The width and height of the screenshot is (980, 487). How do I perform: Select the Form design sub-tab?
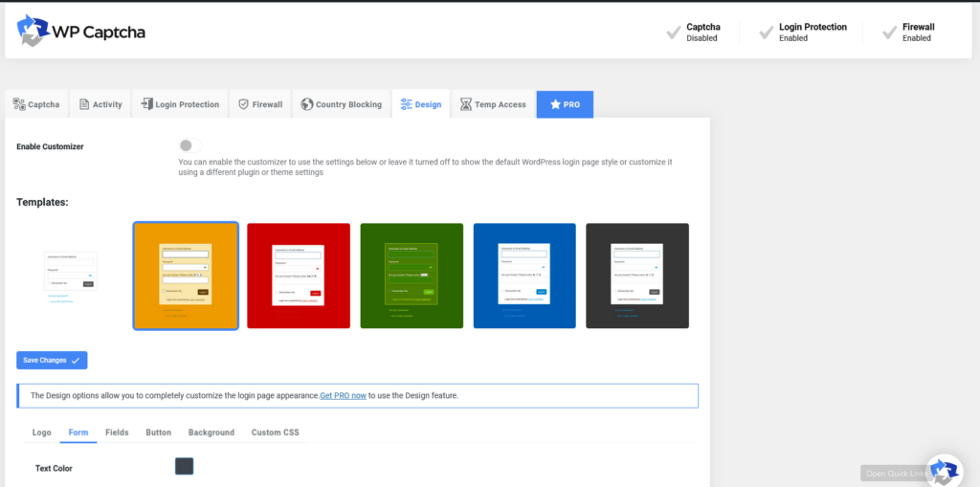(x=78, y=432)
